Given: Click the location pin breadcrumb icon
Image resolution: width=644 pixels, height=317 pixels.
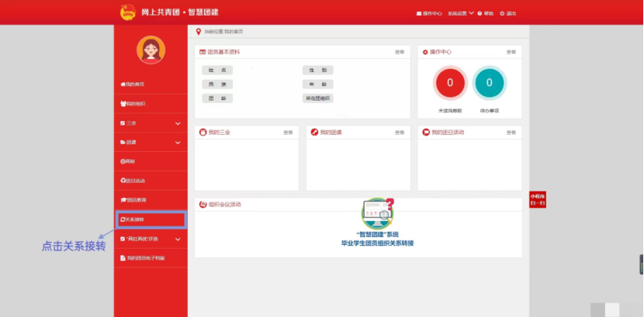Looking at the screenshot, I should 199,31.
